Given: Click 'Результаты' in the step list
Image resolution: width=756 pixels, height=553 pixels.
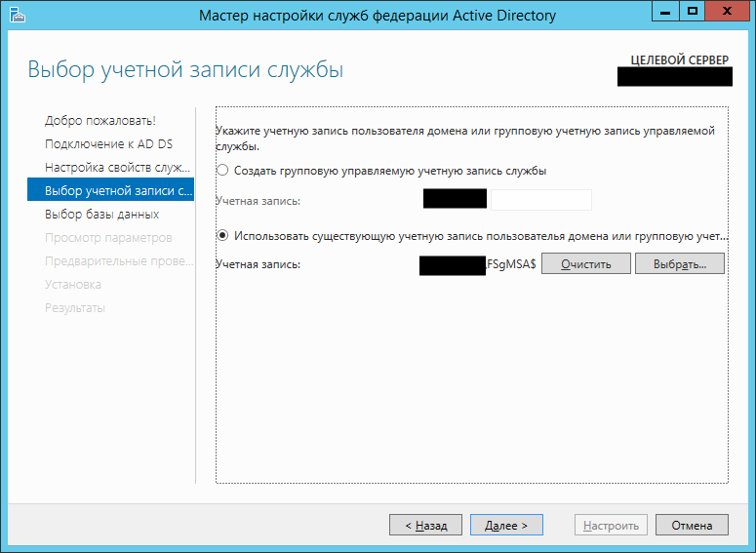Looking at the screenshot, I should (x=75, y=308).
